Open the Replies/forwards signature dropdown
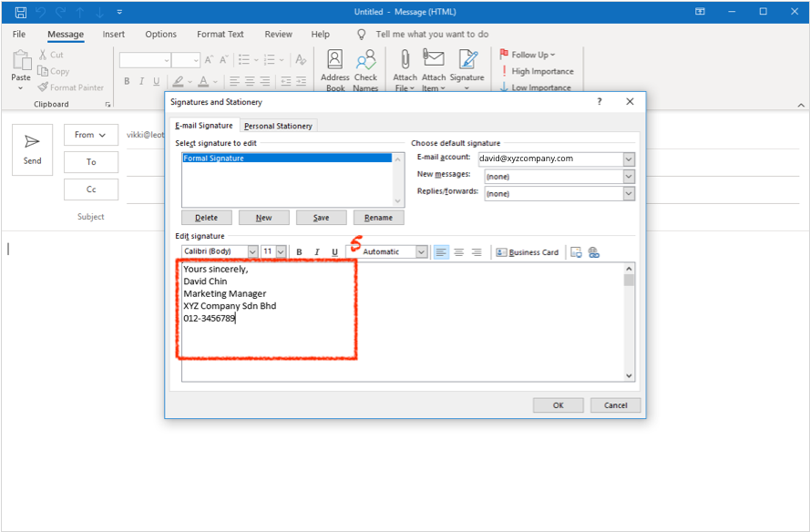810x532 pixels. [629, 193]
